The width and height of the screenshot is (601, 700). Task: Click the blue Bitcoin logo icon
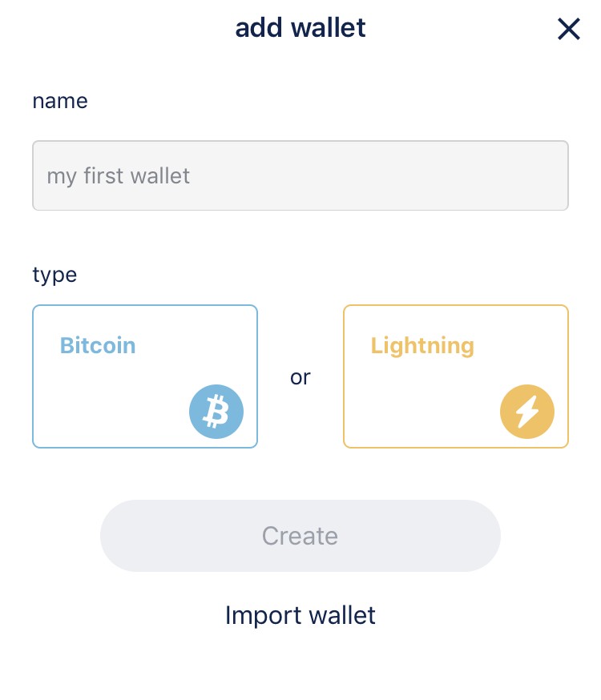pos(216,412)
